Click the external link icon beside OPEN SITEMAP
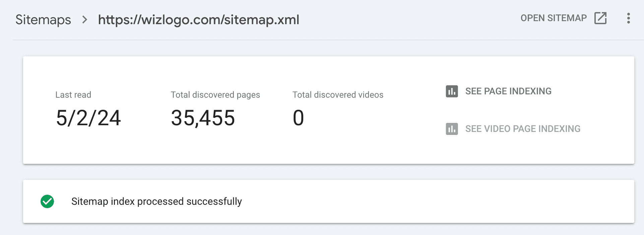644x235 pixels. coord(600,18)
